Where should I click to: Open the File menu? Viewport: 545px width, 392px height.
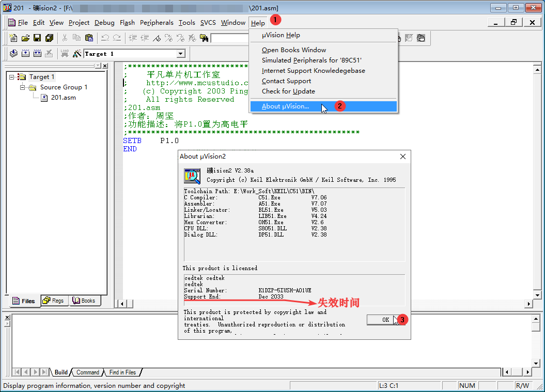(x=23, y=23)
